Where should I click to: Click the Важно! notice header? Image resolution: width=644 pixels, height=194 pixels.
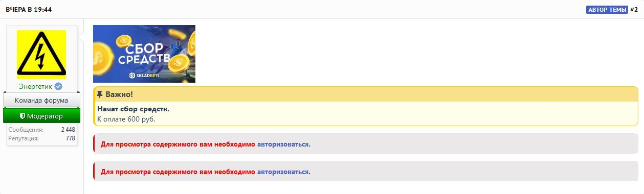click(366, 94)
